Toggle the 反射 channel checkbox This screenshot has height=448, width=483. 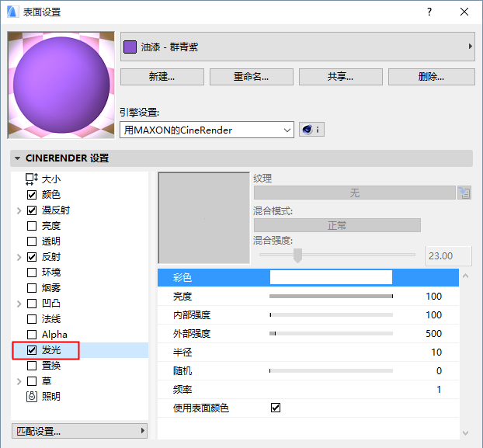[32, 257]
